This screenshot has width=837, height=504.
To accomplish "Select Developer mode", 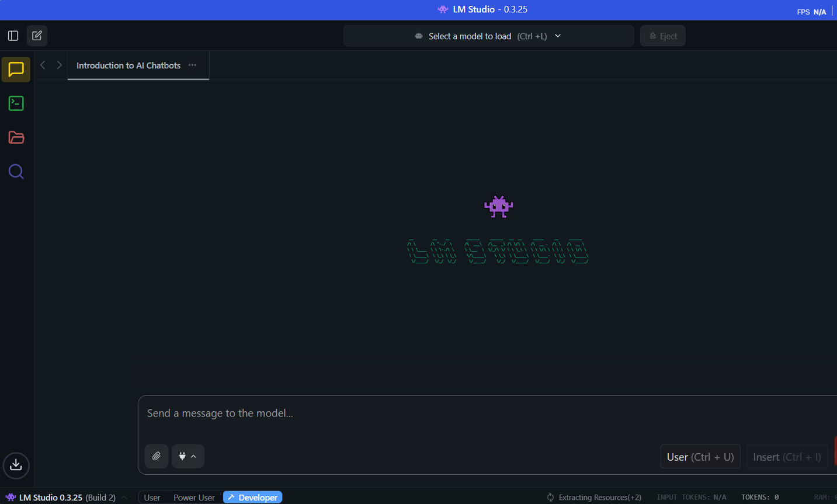I will [252, 498].
